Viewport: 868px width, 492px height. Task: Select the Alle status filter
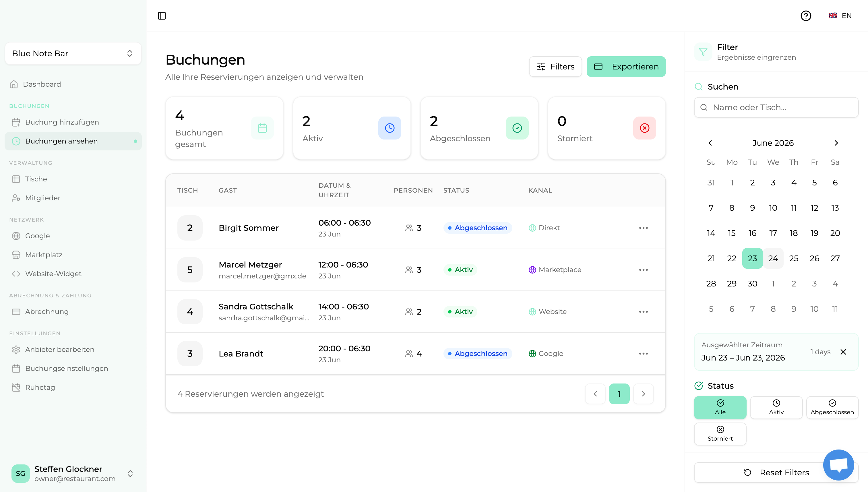point(720,407)
